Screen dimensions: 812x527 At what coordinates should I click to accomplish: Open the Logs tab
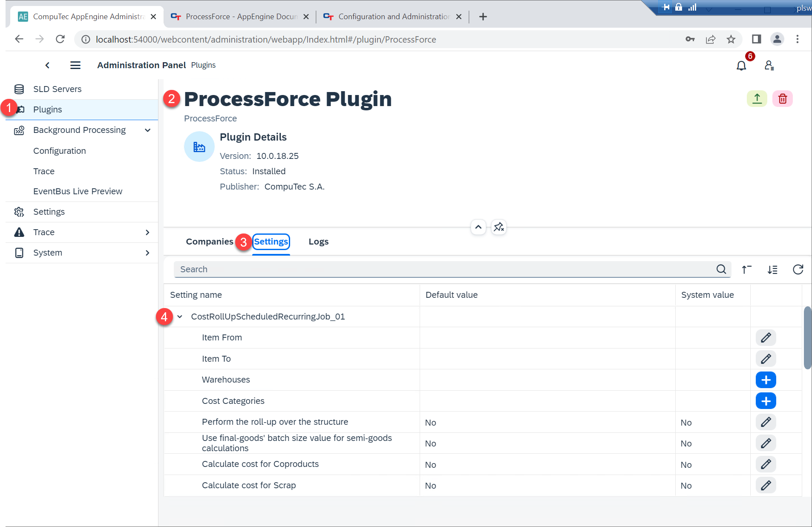318,242
